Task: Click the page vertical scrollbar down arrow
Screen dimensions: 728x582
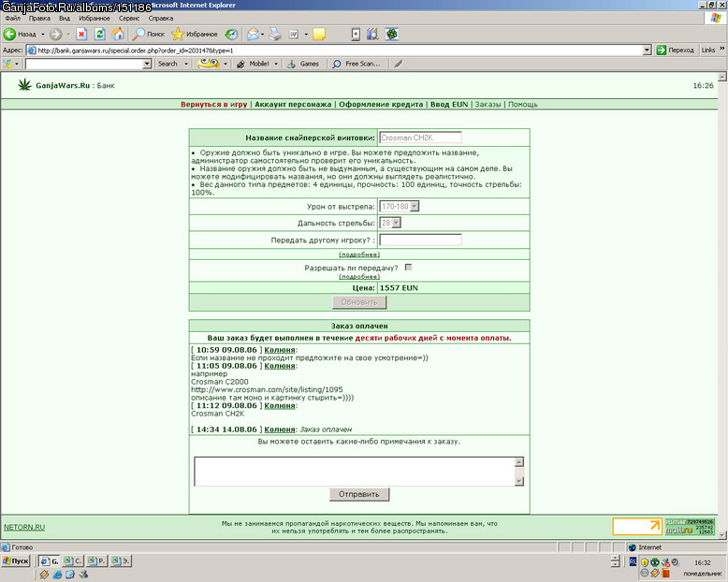Action: (722, 535)
